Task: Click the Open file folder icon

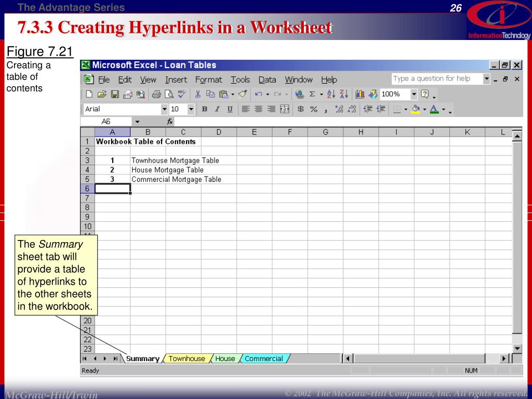Action: 102,95
